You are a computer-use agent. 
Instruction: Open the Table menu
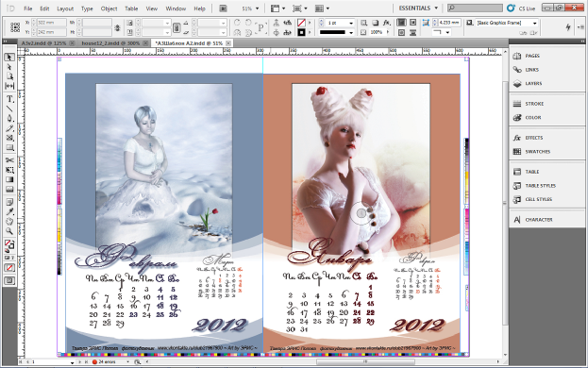click(131, 8)
